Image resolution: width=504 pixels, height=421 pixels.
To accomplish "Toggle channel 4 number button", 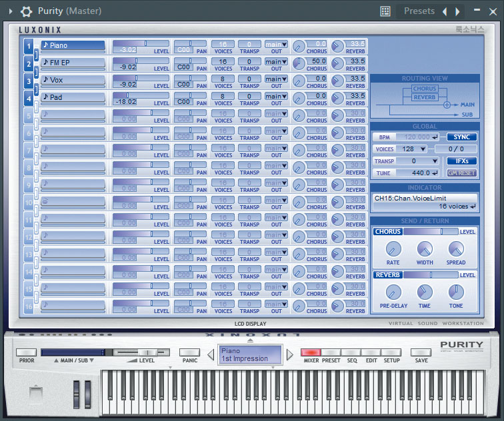I will [29, 99].
